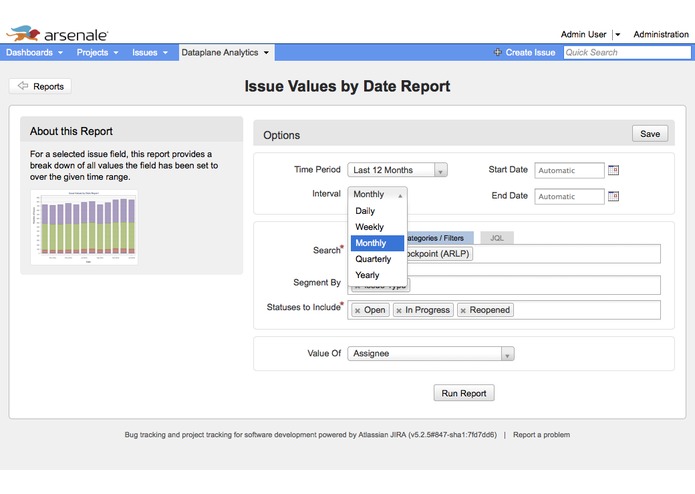
Task: Focus the Quick Search field
Action: pyautogui.click(x=627, y=52)
